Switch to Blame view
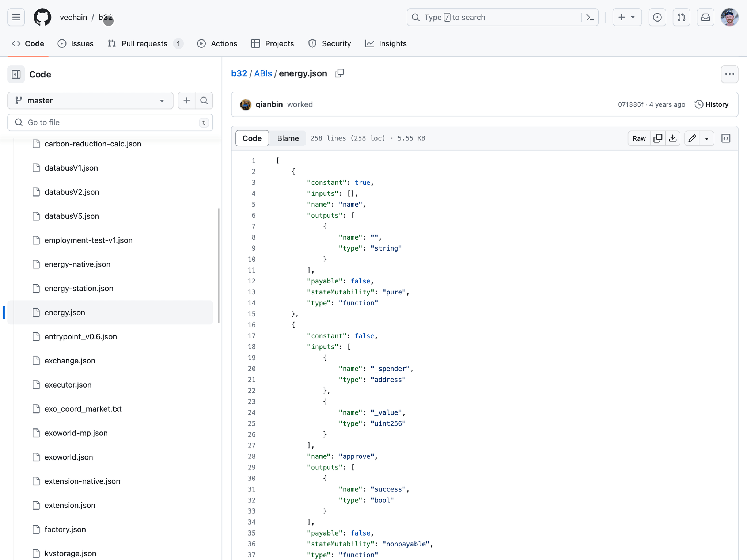Viewport: 747px width, 560px height. coord(288,138)
